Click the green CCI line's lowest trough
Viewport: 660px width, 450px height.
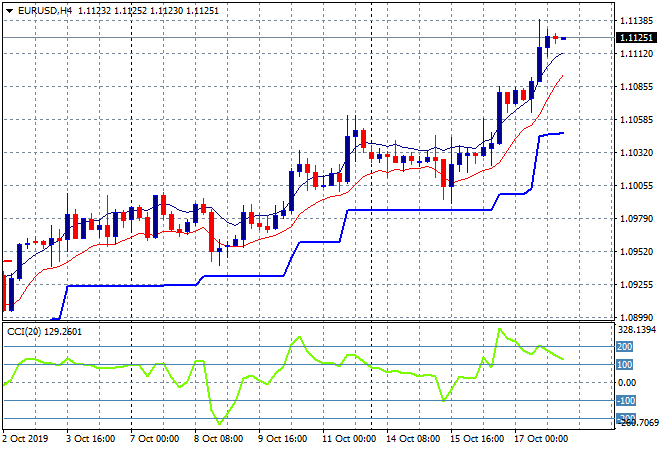[219, 423]
